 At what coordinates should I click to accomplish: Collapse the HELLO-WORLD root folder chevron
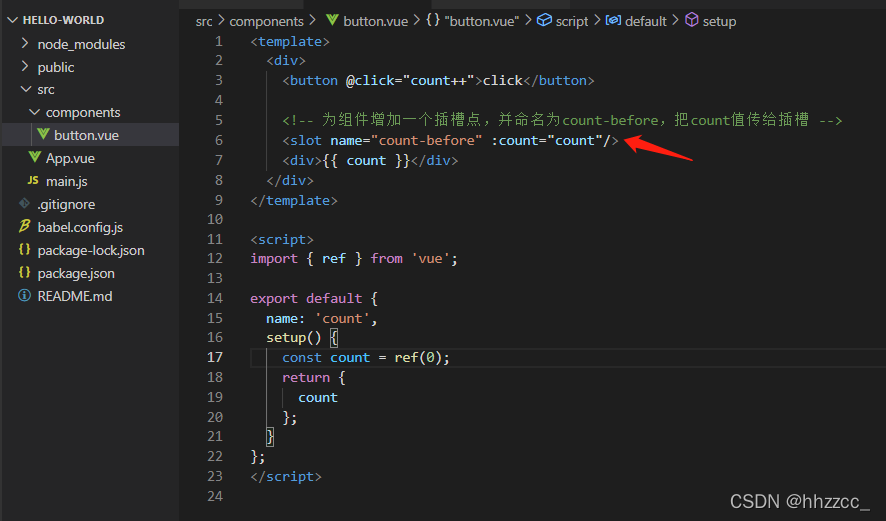[x=12, y=20]
